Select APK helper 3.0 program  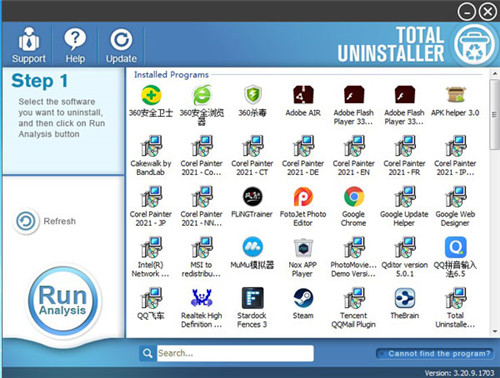(455, 101)
